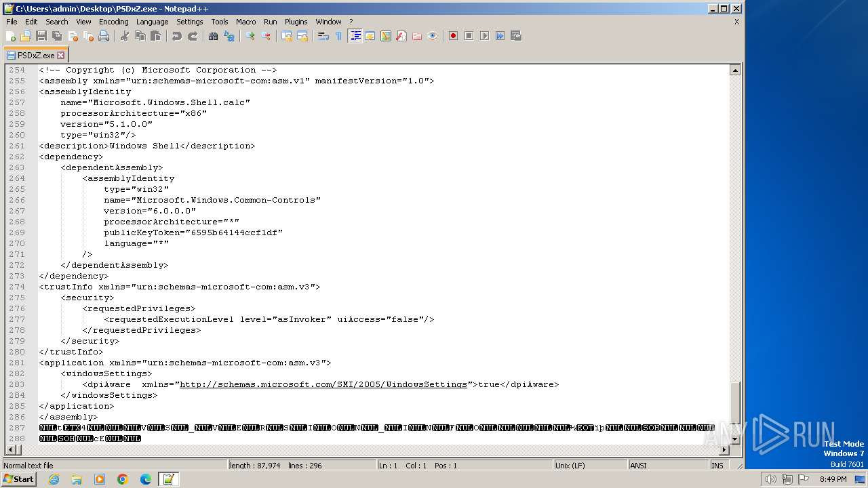Open the Function List panel icon

(401, 36)
